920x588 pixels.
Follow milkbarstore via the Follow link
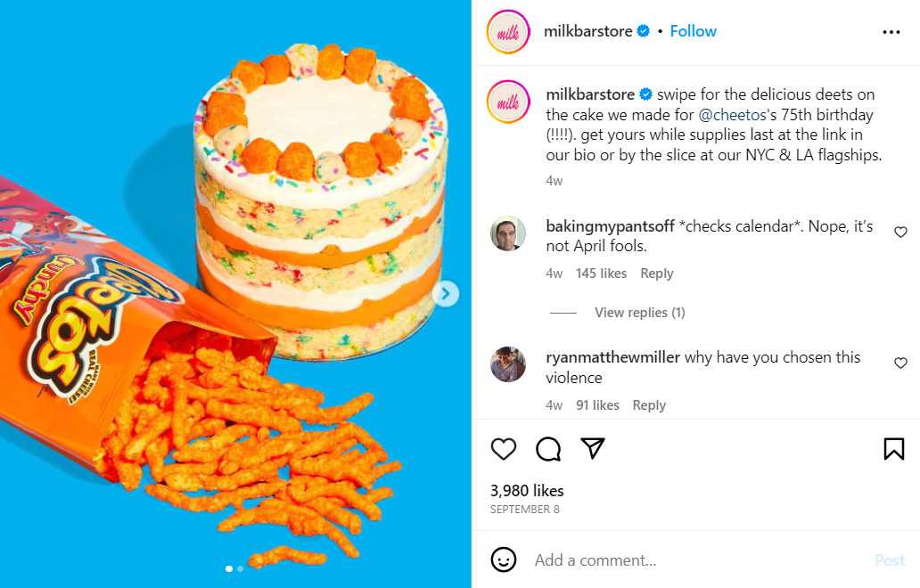(693, 30)
